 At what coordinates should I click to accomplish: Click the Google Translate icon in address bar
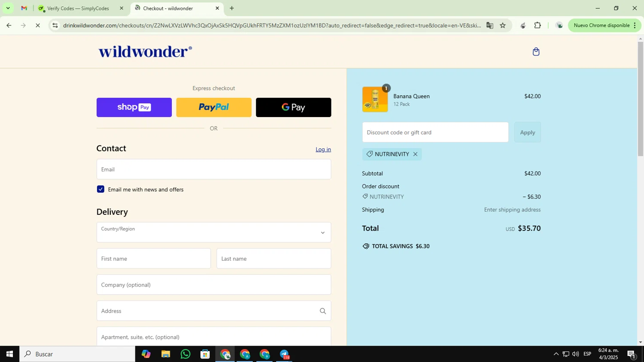(x=489, y=25)
